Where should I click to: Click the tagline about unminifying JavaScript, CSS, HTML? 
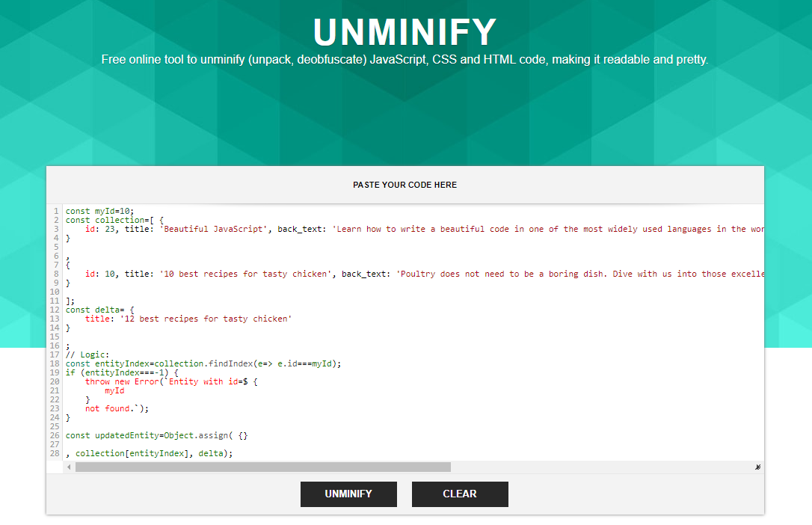pos(405,60)
